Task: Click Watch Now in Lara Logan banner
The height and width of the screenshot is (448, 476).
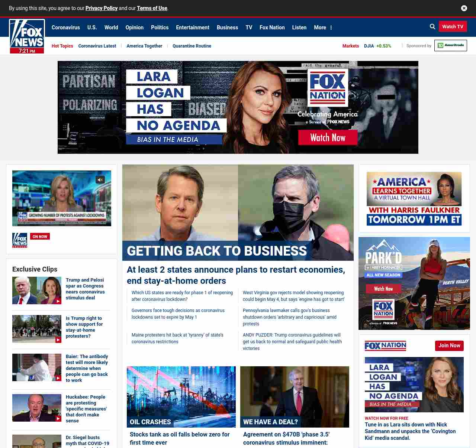Action: point(328,138)
